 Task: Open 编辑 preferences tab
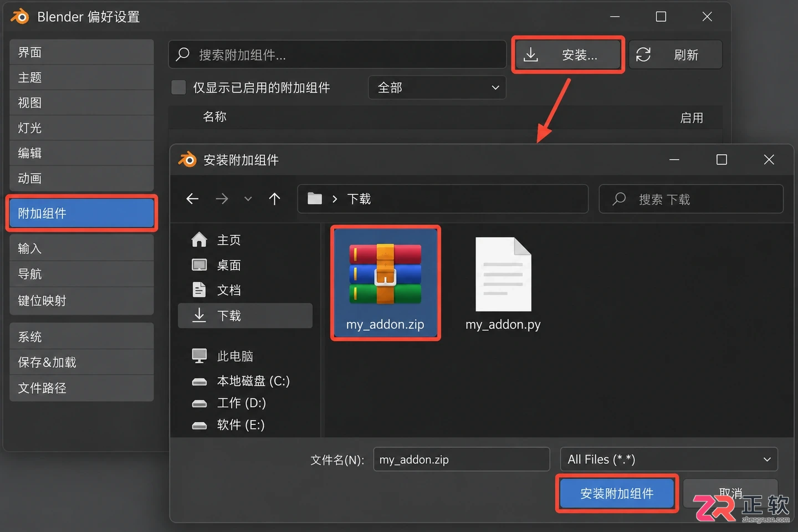[81, 153]
